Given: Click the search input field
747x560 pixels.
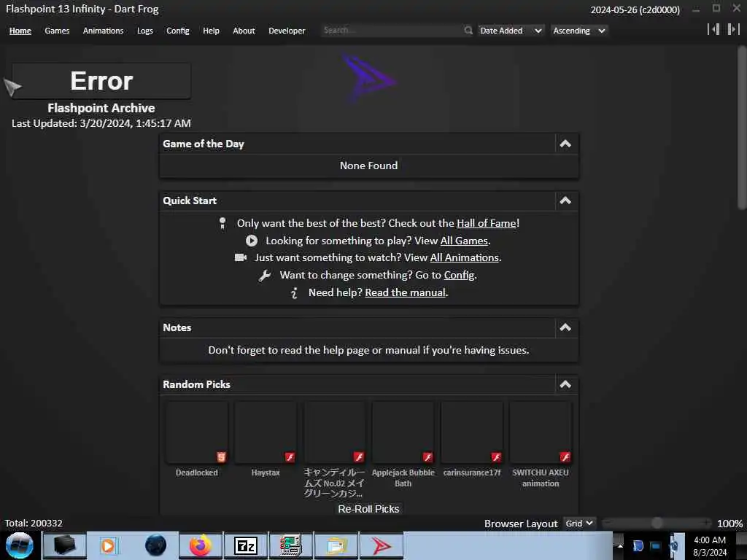Looking at the screenshot, I should pos(392,31).
